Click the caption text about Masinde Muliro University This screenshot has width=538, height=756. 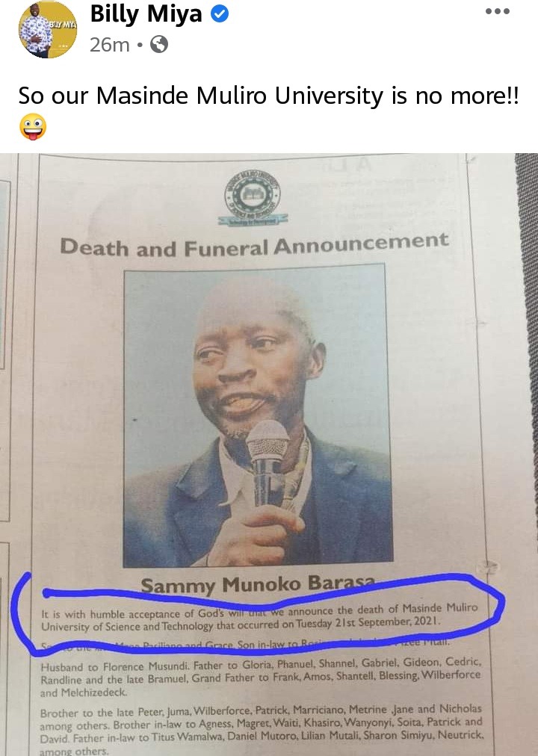269,96
